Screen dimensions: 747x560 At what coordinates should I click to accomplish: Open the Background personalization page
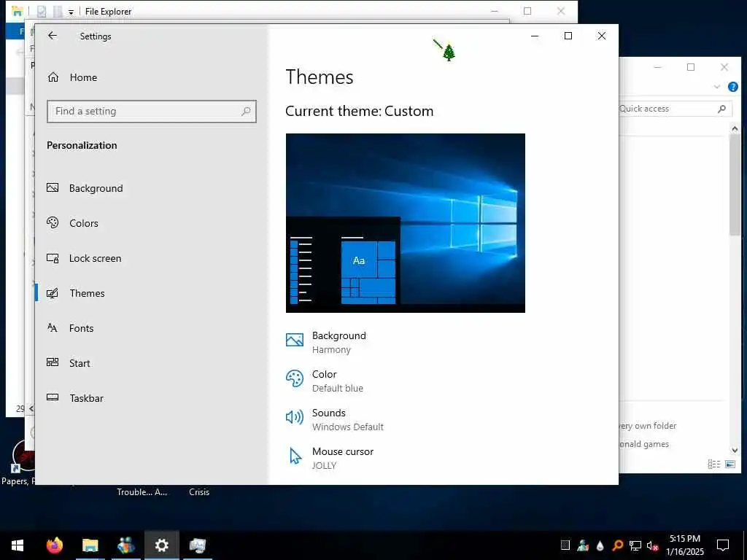click(x=96, y=188)
